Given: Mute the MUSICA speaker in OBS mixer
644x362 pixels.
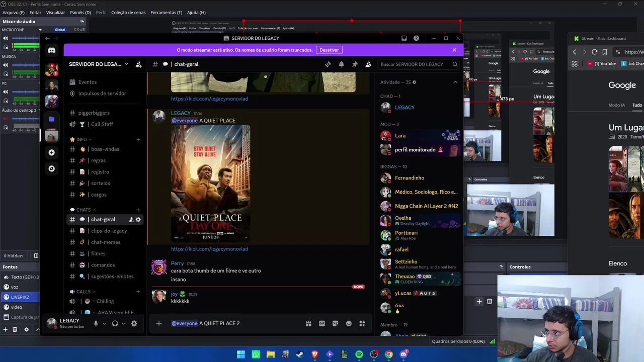Looking at the screenshot, I should [6, 65].
